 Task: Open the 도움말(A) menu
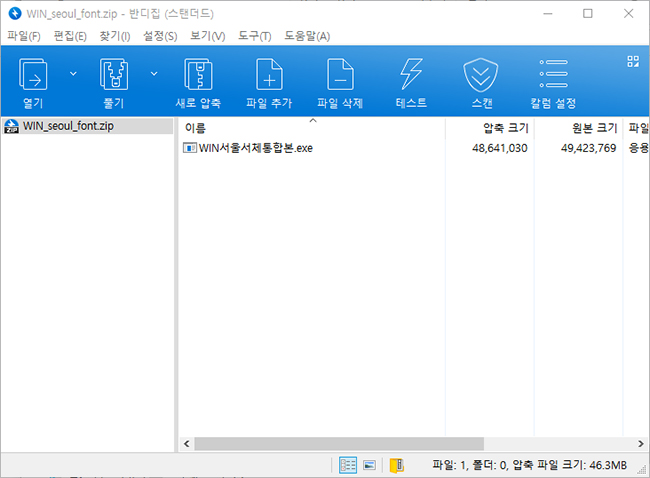coord(307,36)
